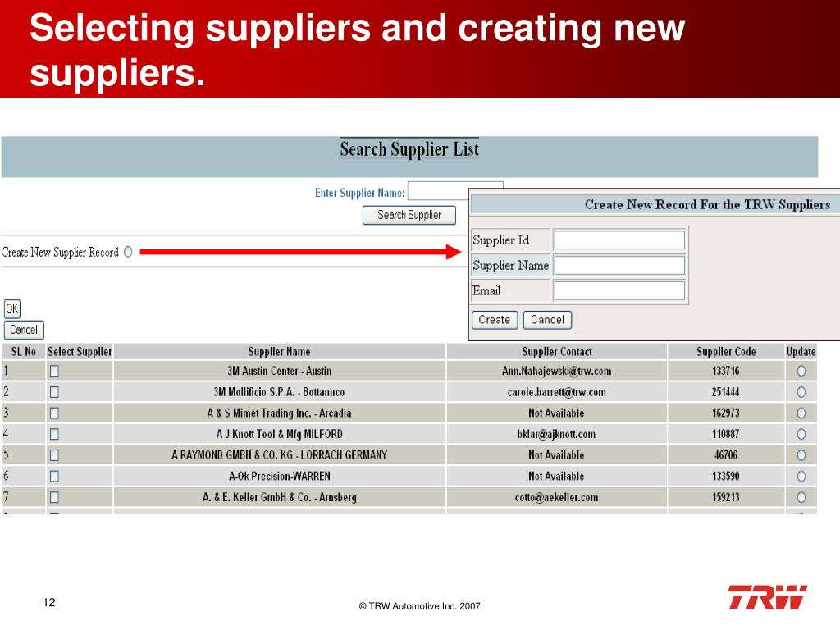
Task: Click the Search Supplier List heading
Action: point(409,149)
